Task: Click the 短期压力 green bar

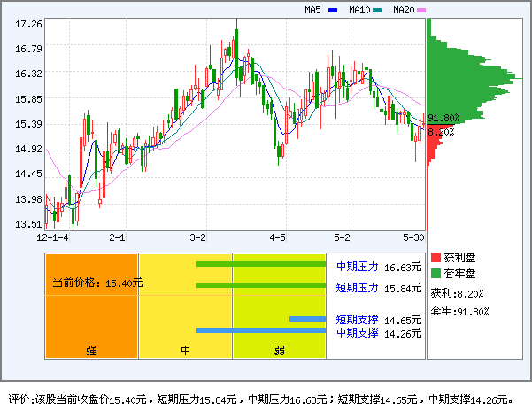Action: pos(260,285)
